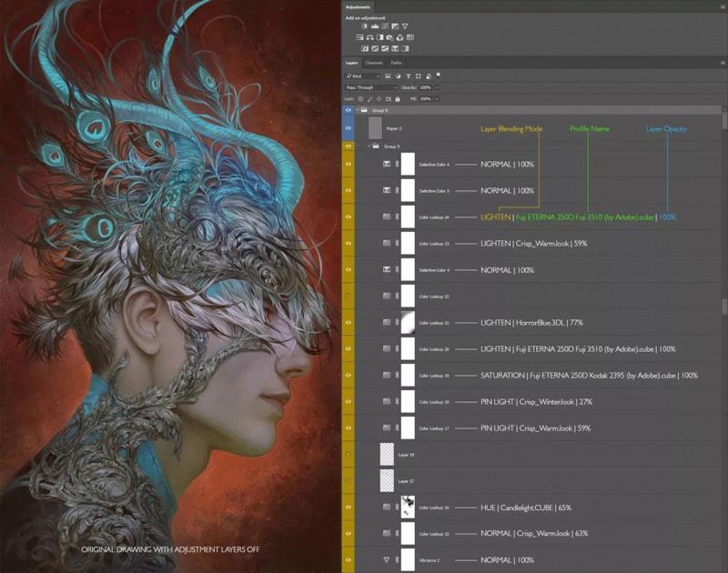The height and width of the screenshot is (573, 728).
Task: Add a Brightness/Contrast adjustment
Action: 365,26
